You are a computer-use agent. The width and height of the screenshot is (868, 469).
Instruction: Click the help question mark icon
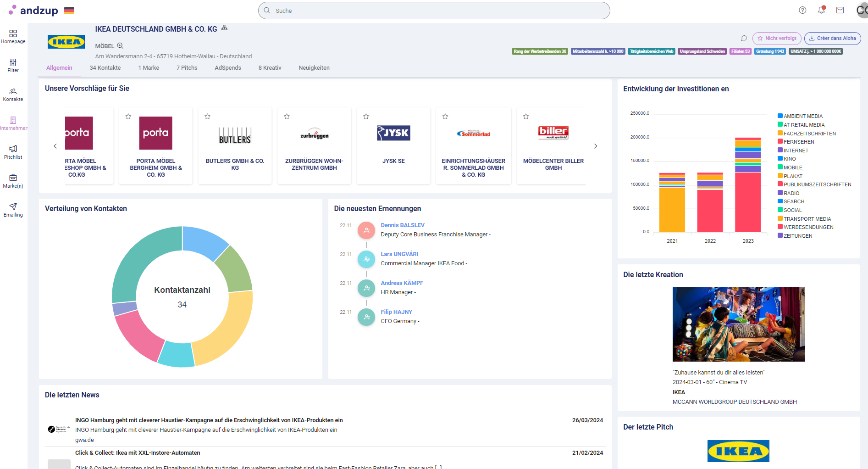pyautogui.click(x=802, y=10)
